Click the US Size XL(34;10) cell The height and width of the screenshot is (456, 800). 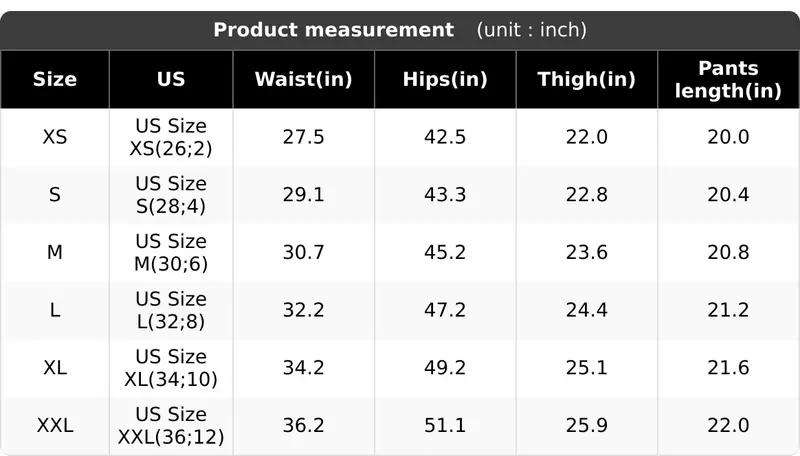pyautogui.click(x=171, y=368)
